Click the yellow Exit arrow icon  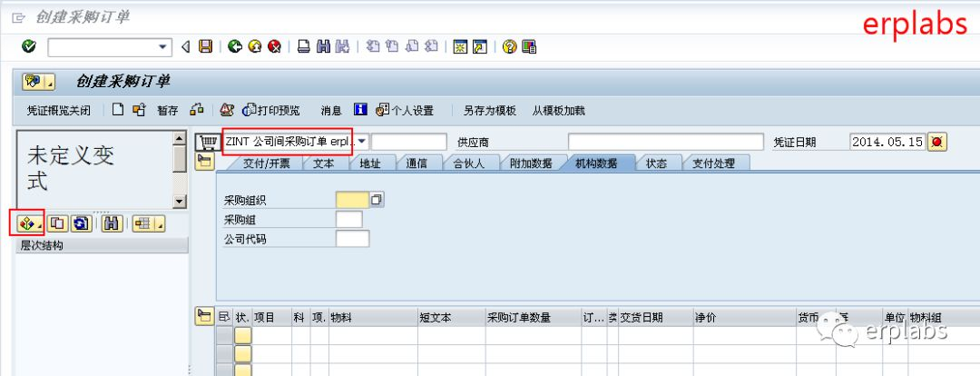[x=254, y=46]
